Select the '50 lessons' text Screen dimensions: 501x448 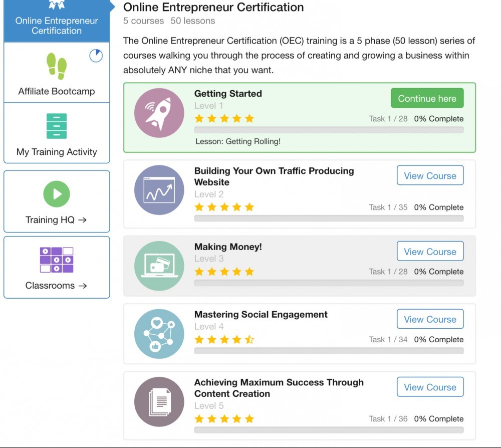193,21
